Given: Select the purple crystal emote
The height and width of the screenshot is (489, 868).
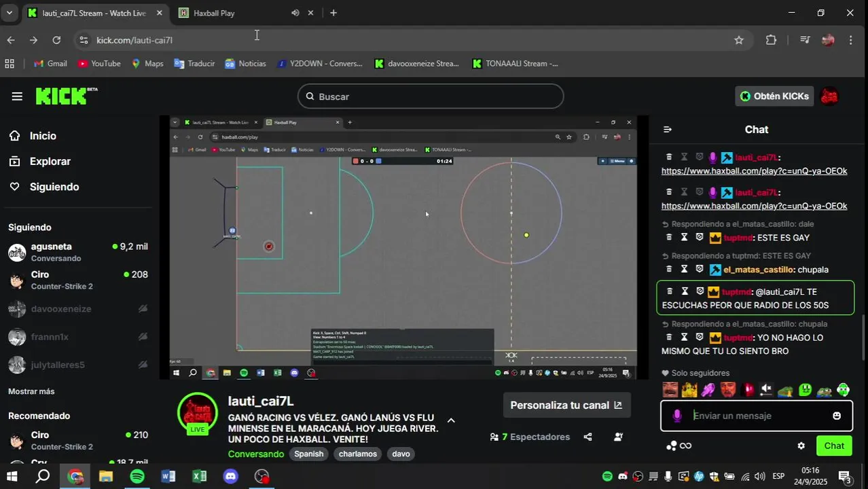Looking at the screenshot, I should click(x=708, y=390).
